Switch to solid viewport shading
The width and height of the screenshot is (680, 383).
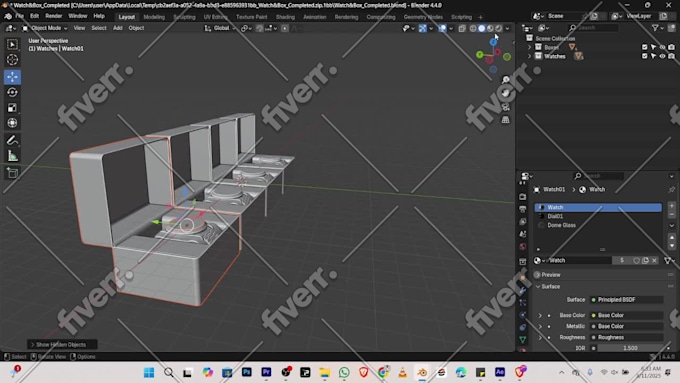coord(481,28)
